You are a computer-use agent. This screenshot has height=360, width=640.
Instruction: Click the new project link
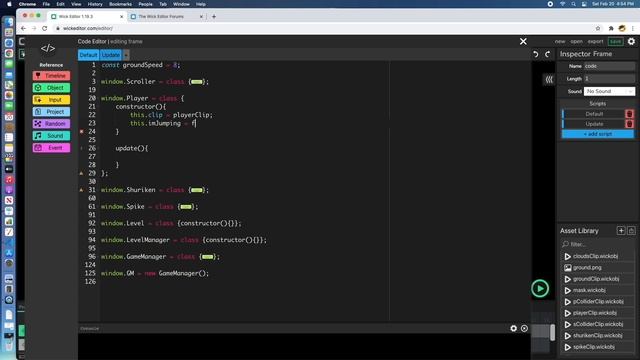coord(560,42)
